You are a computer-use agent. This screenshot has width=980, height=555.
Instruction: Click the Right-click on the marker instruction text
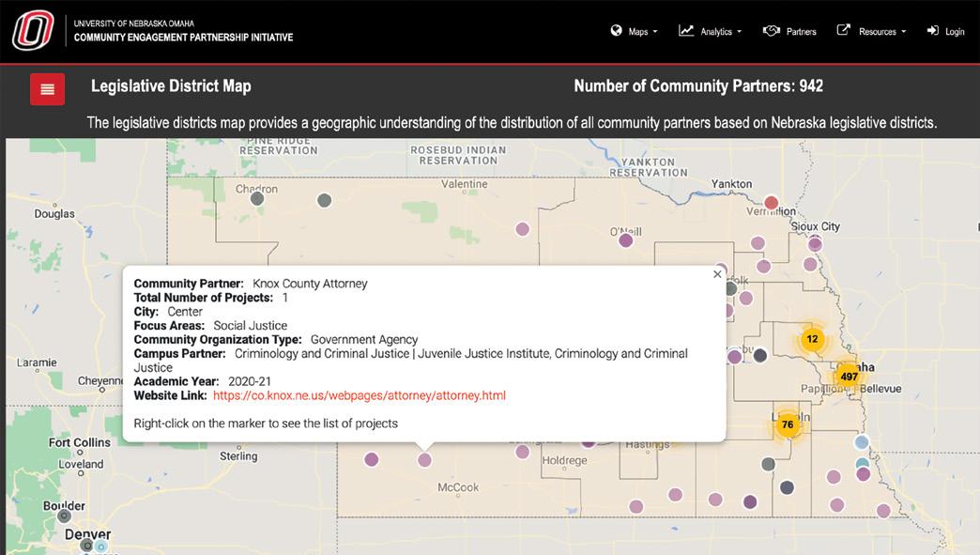coord(266,424)
